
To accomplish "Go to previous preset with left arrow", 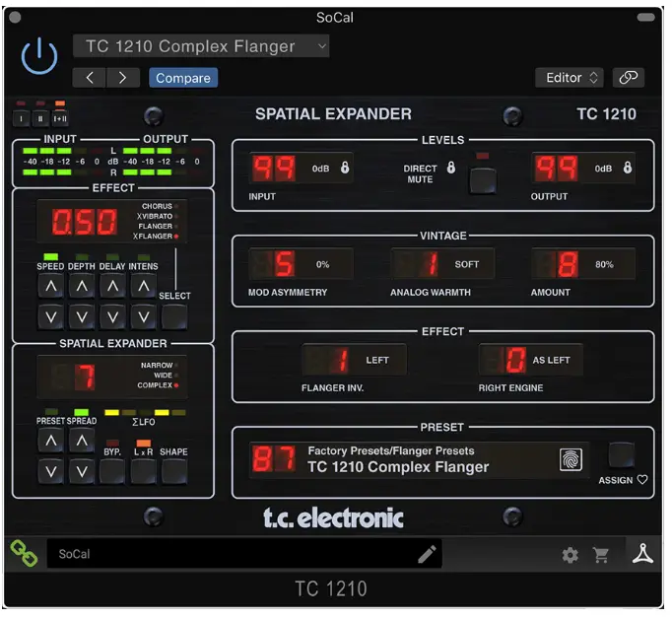I will point(89,78).
